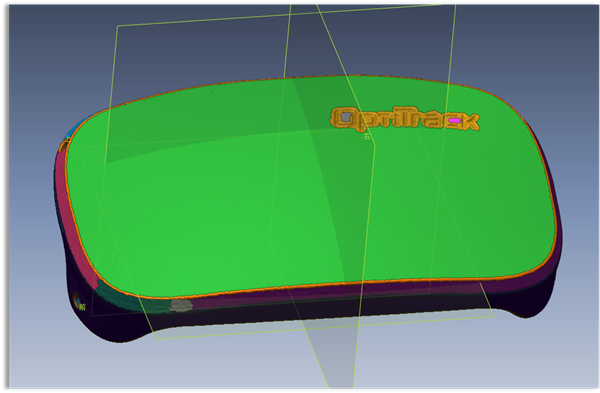Image resolution: width=600 pixels, height=393 pixels.
Task: Pick the magenta patch inside the logo
Action: [454, 121]
